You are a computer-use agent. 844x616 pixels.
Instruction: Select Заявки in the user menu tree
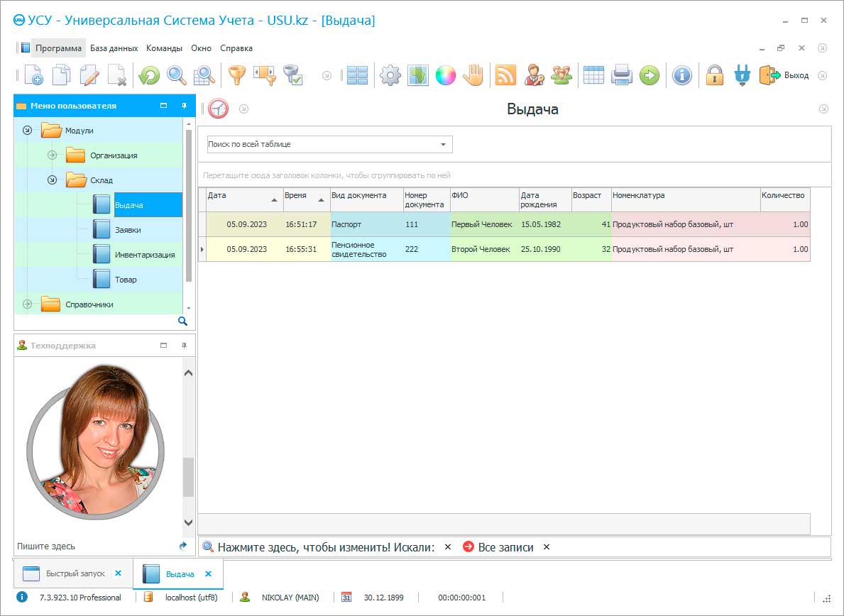tap(128, 230)
